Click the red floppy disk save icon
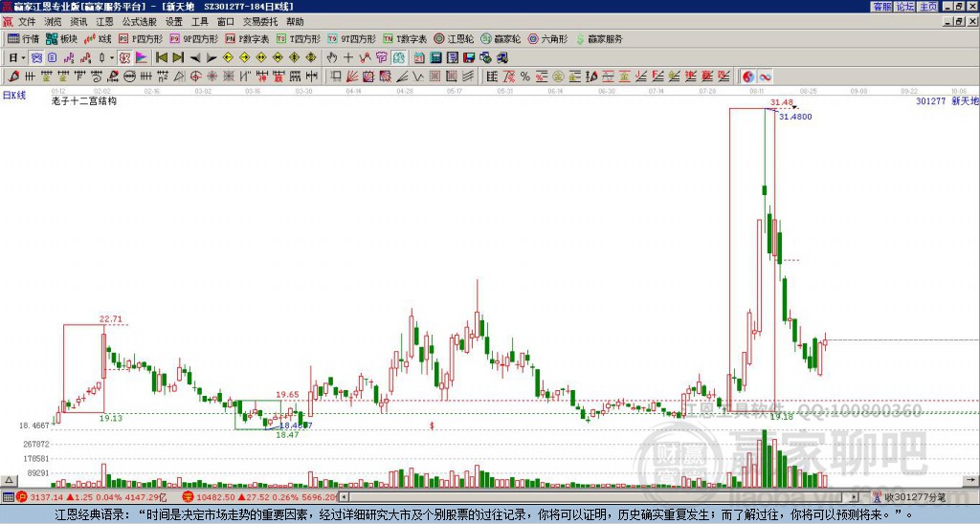Viewport: 980px width, 524px height. pyautogui.click(x=469, y=58)
